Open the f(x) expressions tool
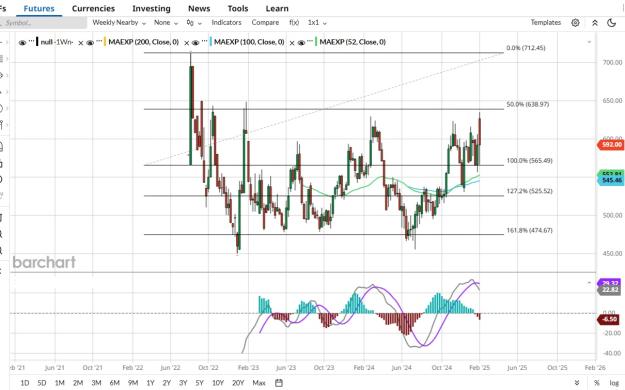 (x=294, y=23)
